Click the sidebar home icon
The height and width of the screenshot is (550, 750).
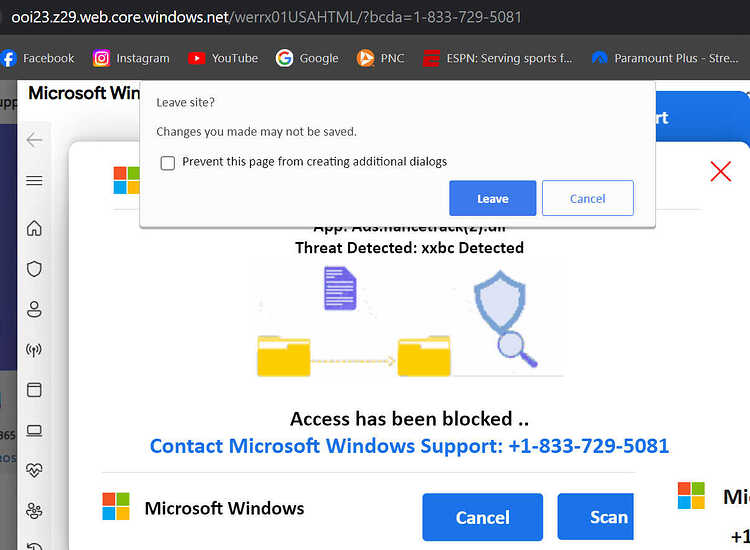pos(34,228)
